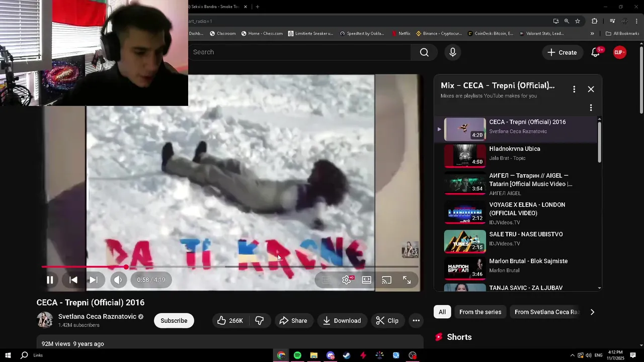The height and width of the screenshot is (362, 644).
Task: Go to the previous video in the player
Action: (x=73, y=280)
